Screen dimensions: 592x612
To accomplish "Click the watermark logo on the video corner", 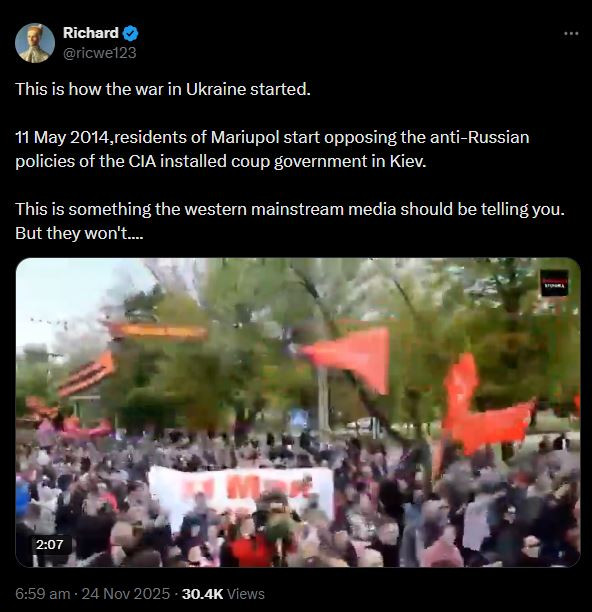I will pos(554,283).
